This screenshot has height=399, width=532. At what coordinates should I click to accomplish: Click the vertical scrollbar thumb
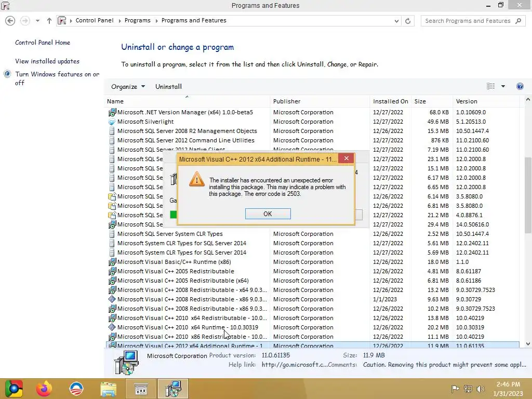(528, 195)
